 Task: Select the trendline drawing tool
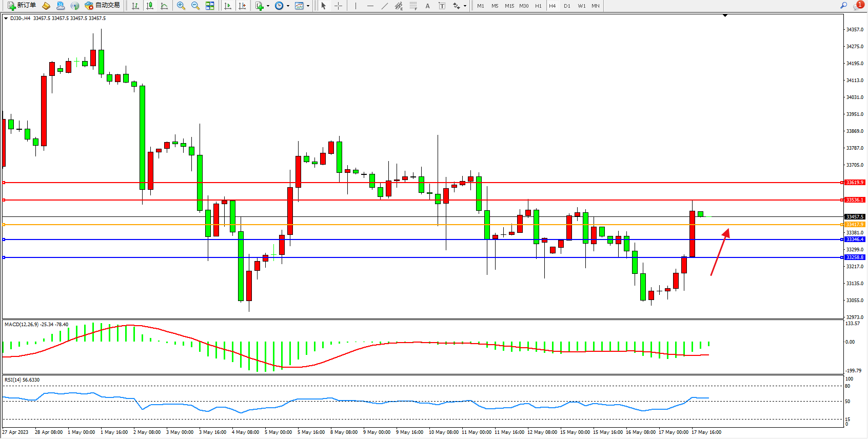coord(385,6)
